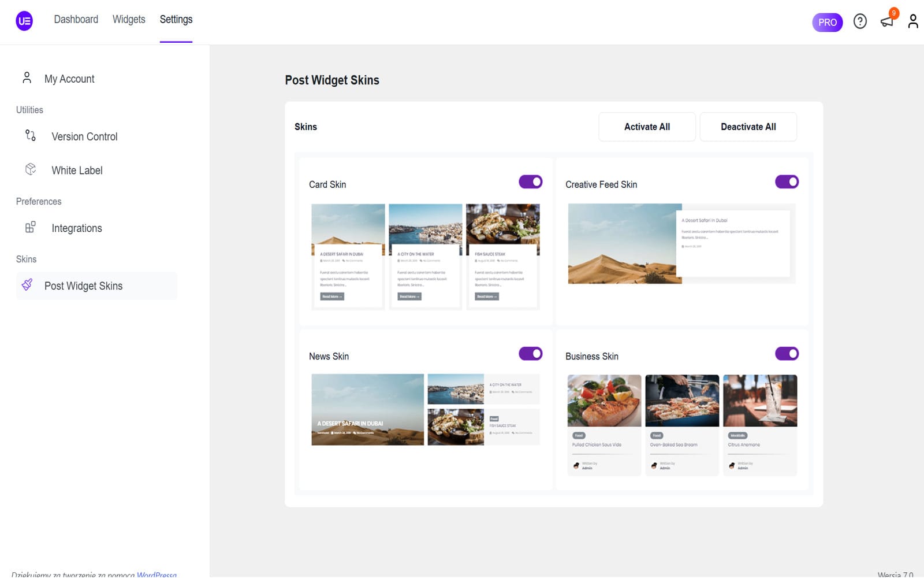Viewport: 924px width, 578px height.
Task: Select Post Widget Skins menu item
Action: pos(96,286)
